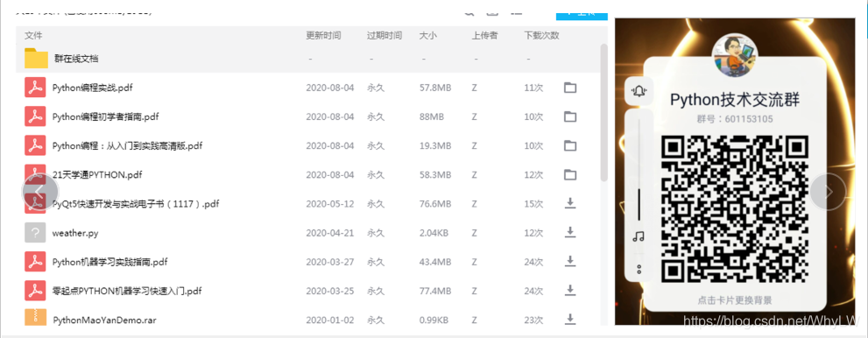Sort by 过期时间 column header
The image size is (868, 338).
tap(385, 35)
